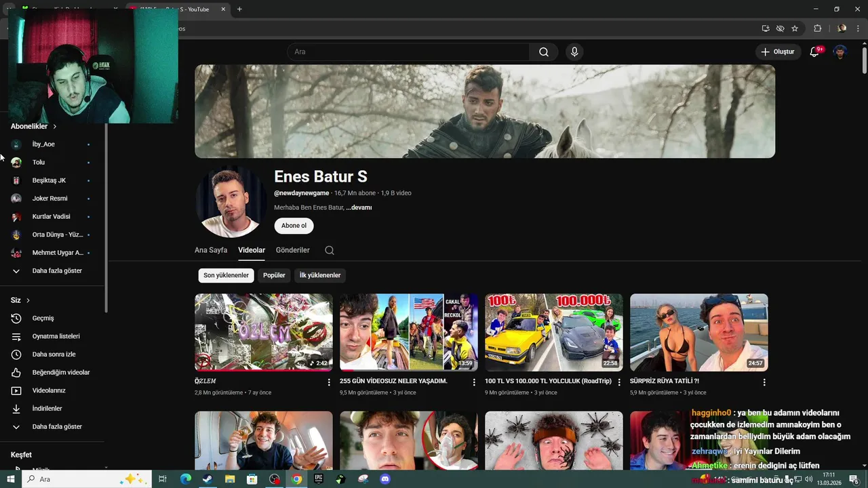Open SÜRPRİZ RÜYA TATİLİ video thumbnail
This screenshot has width=868, height=488.
point(699,332)
